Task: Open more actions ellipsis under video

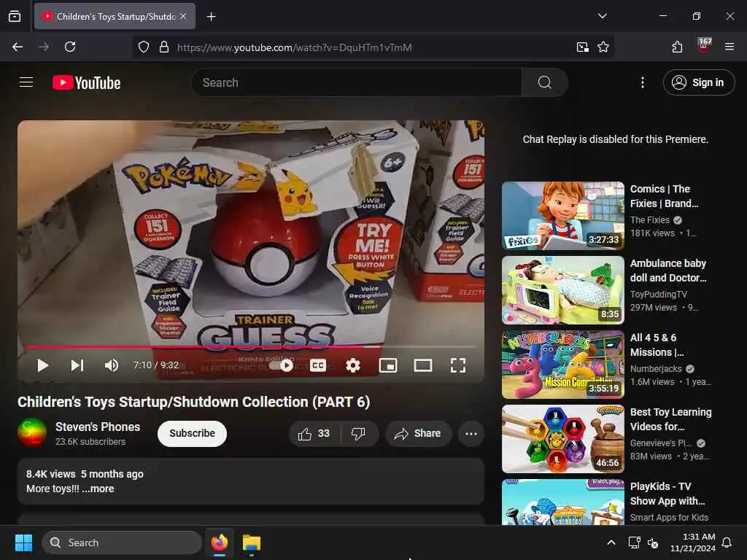Action: point(471,433)
